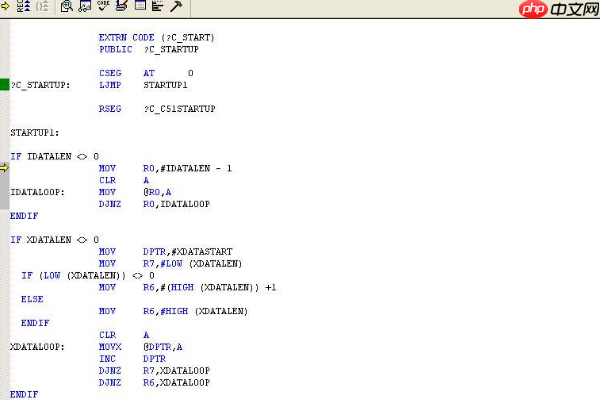
Task: Click the operand 'R6,#HIGH (XDATALEN)'
Action: [196, 311]
